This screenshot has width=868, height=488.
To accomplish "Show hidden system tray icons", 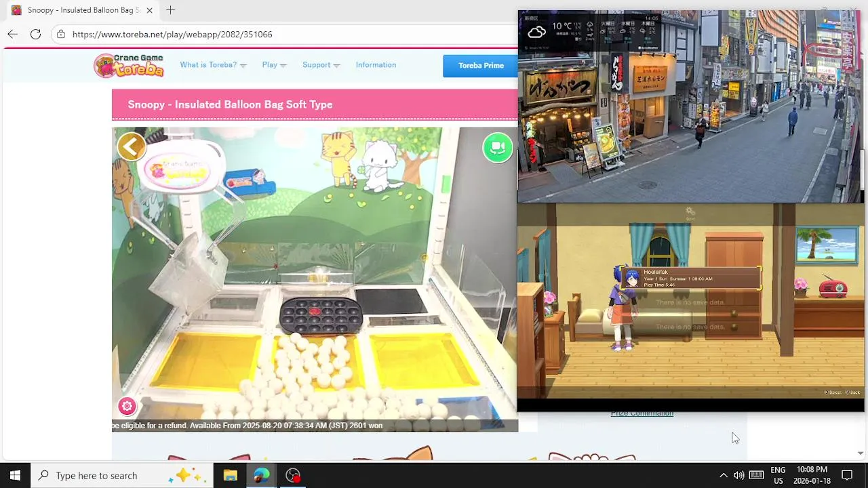I will (x=723, y=475).
